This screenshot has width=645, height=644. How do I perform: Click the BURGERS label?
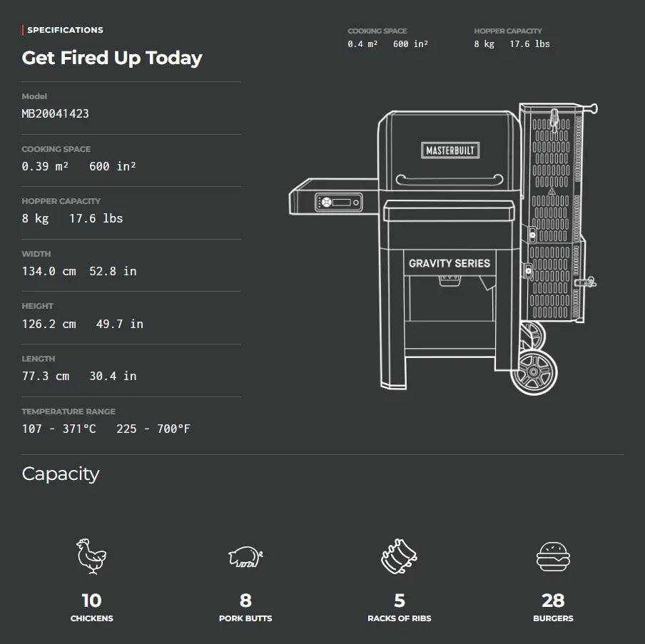pyautogui.click(x=553, y=618)
